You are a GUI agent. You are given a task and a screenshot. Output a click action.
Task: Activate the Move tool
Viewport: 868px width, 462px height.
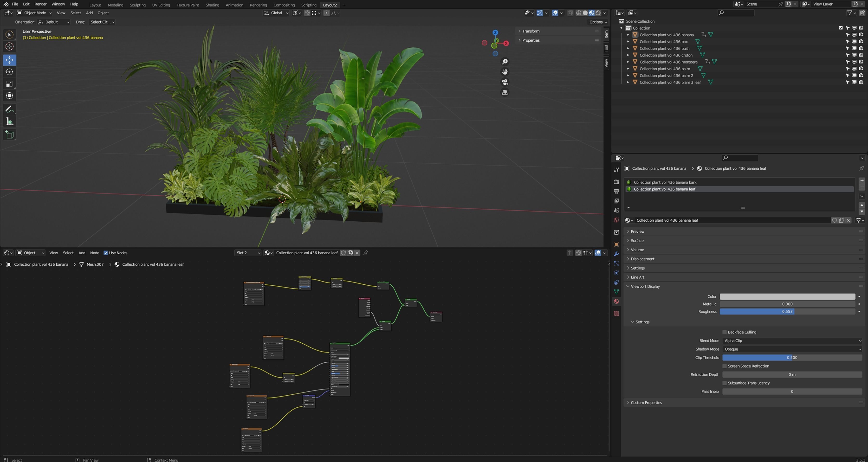tap(9, 60)
